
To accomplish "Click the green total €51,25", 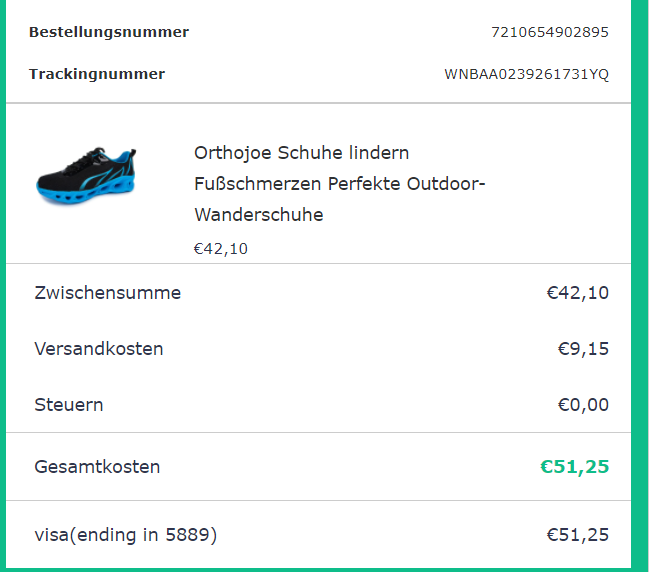I will [x=574, y=467].
